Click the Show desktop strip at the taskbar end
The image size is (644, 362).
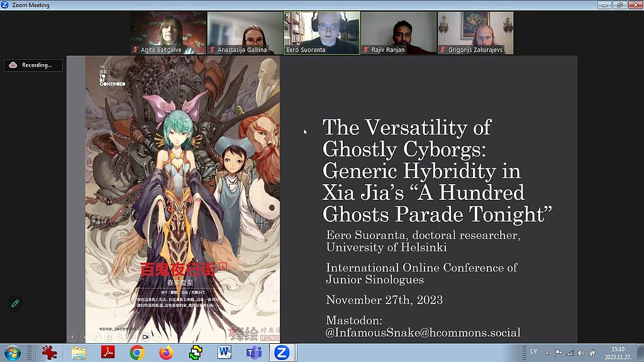(640, 353)
